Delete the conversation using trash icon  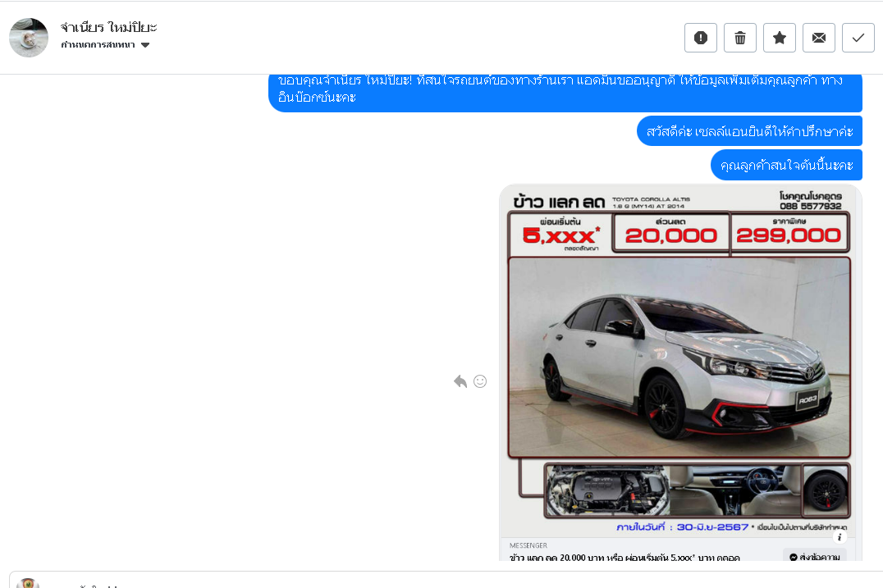click(x=740, y=38)
